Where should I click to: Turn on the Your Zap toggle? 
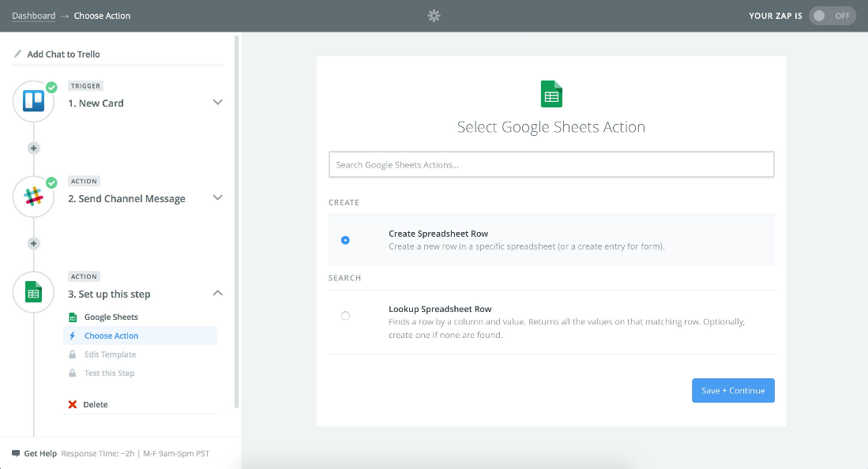click(x=832, y=16)
